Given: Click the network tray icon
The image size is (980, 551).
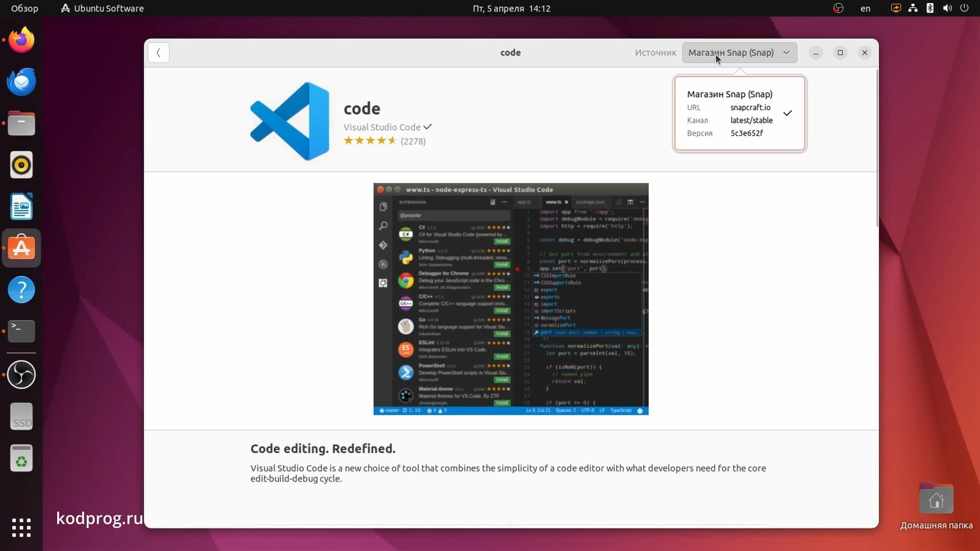Looking at the screenshot, I should point(913,8).
